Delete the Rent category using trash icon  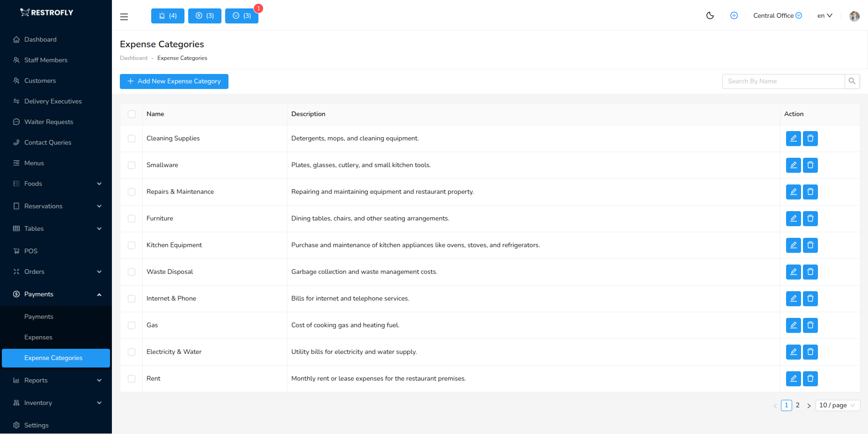point(810,378)
